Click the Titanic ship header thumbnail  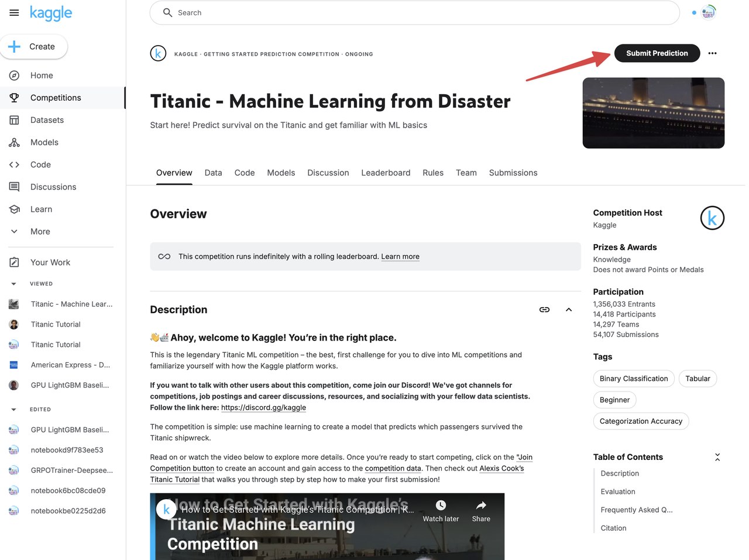click(654, 113)
